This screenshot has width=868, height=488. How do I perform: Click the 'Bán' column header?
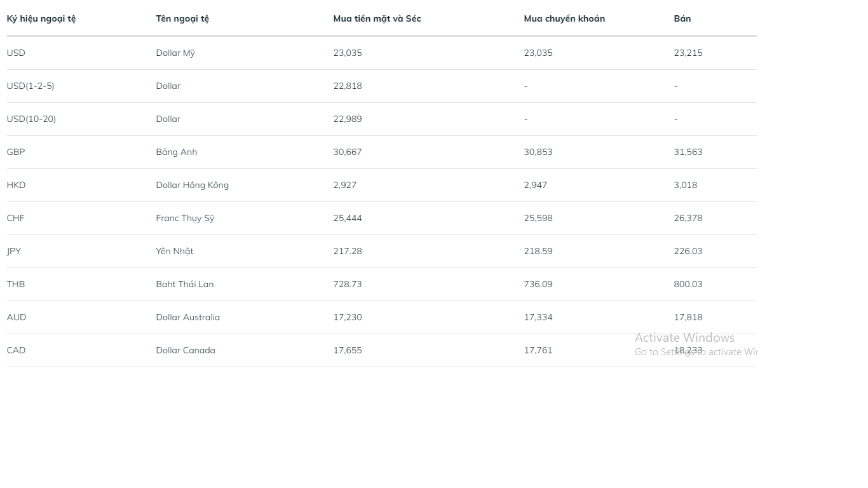(x=682, y=18)
